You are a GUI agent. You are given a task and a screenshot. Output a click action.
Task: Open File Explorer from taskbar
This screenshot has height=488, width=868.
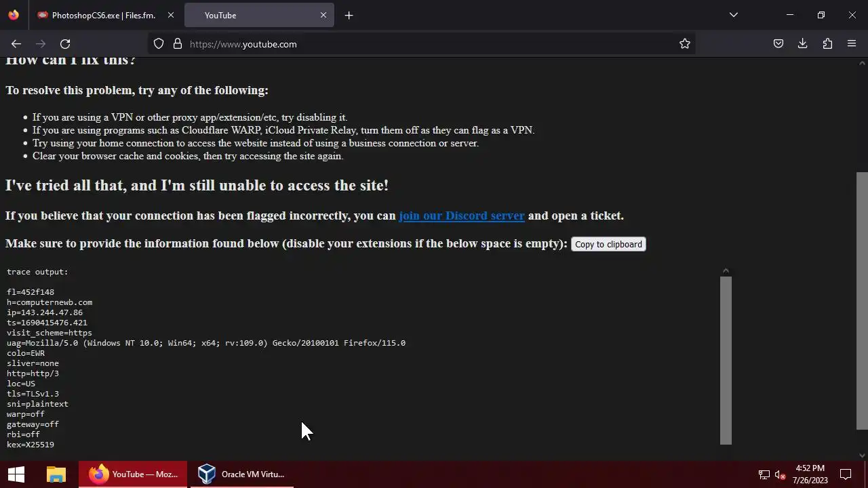click(x=56, y=474)
